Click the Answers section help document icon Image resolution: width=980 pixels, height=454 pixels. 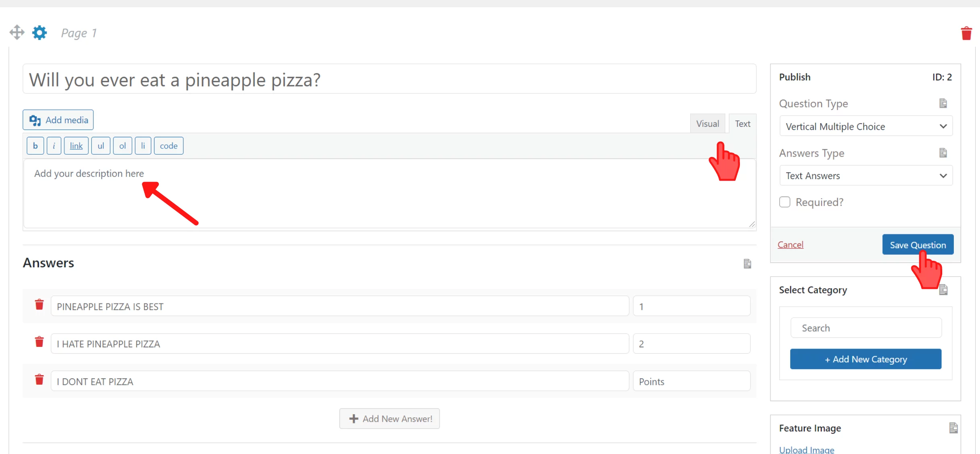pyautogui.click(x=747, y=264)
